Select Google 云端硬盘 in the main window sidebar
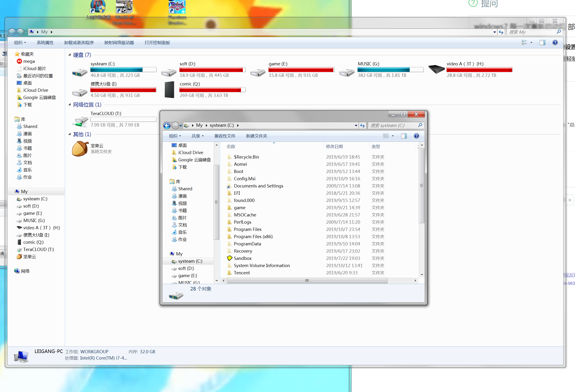This screenshot has height=392, width=575. 36,97
